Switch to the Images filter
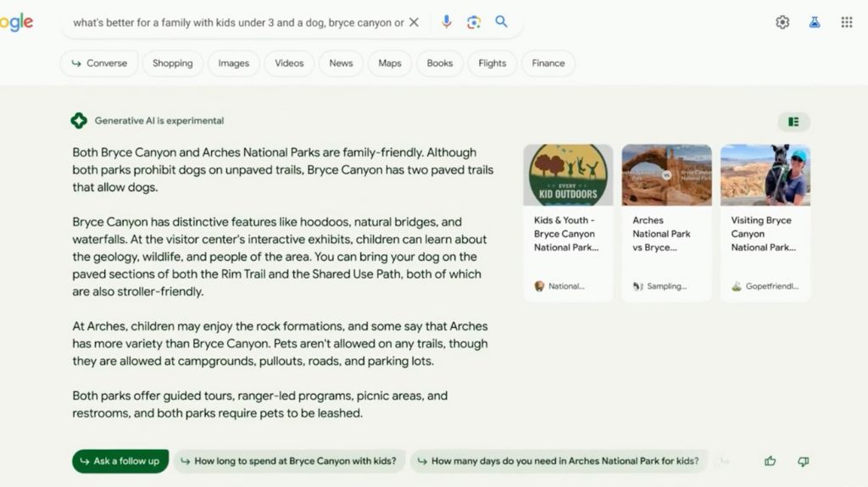The image size is (868, 487). (x=234, y=63)
